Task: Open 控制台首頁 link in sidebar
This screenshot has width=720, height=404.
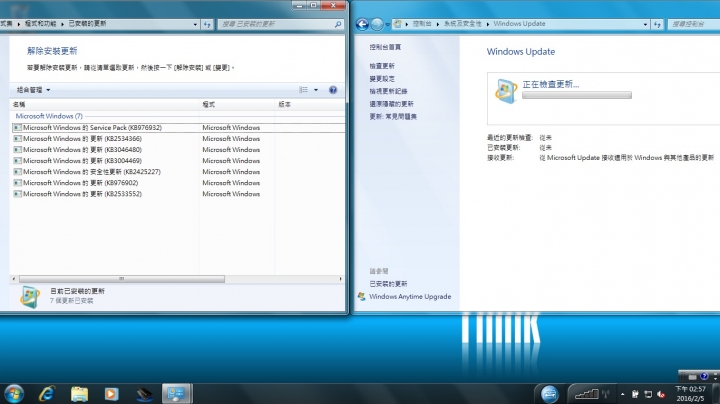Action: (x=385, y=47)
